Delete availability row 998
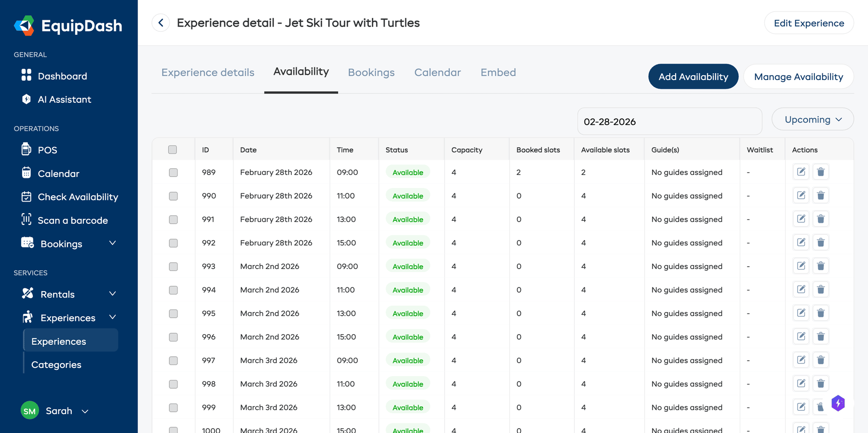Screen dimensions: 868x433 pos(821,384)
